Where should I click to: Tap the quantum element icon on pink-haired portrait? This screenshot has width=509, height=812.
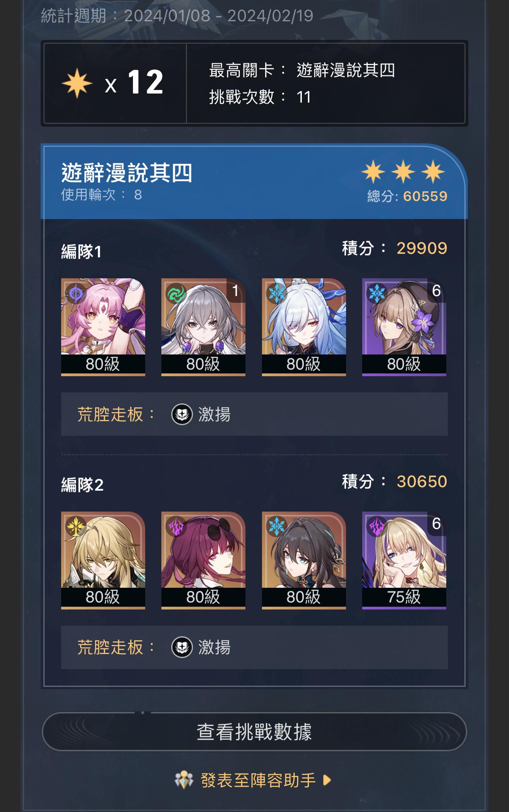click(76, 293)
